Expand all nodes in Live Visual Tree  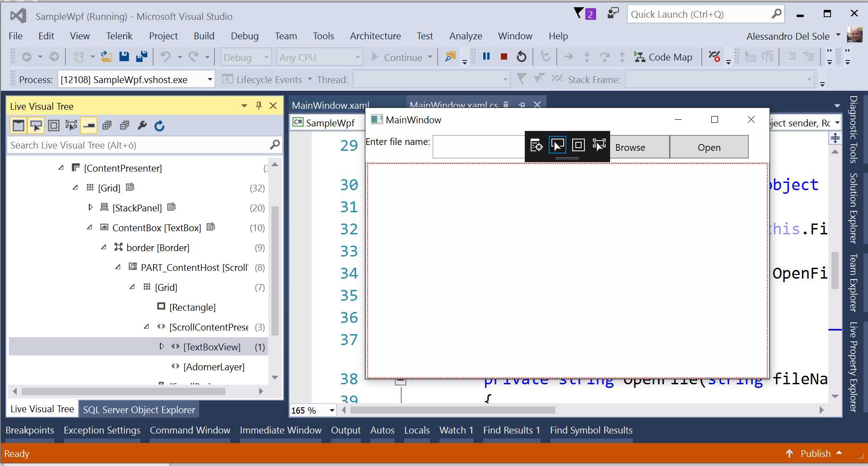click(107, 126)
